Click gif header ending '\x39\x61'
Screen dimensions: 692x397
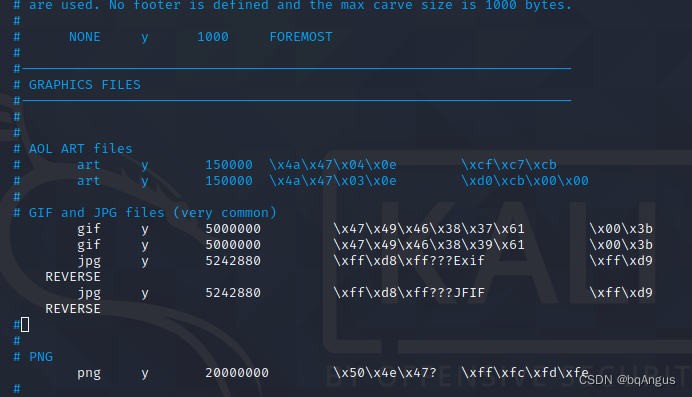pyautogui.click(x=429, y=245)
